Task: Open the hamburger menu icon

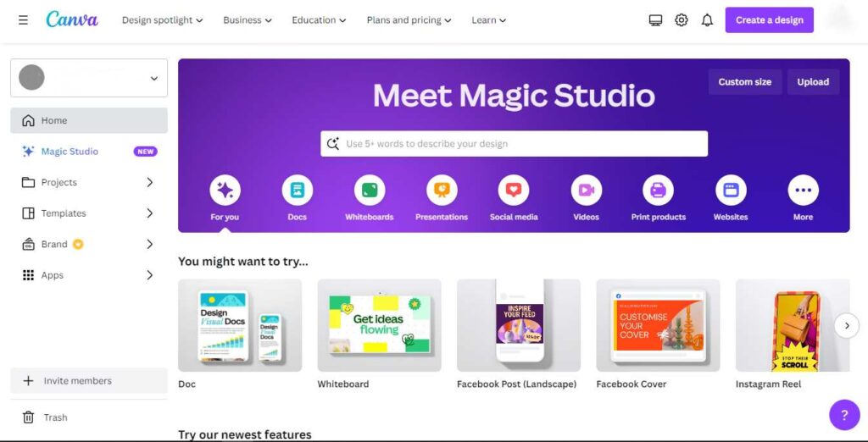Action: coord(23,20)
